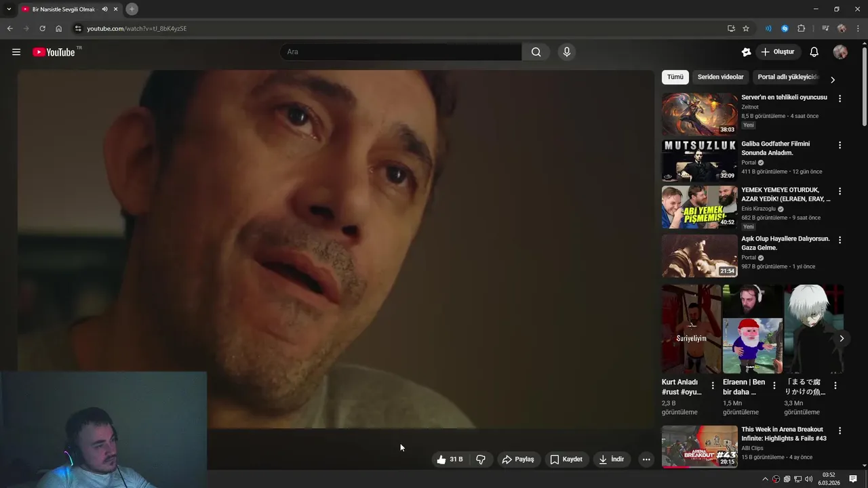Viewport: 868px width, 488px height.
Task: Open the Chrome three-dot menu
Action: 858,28
